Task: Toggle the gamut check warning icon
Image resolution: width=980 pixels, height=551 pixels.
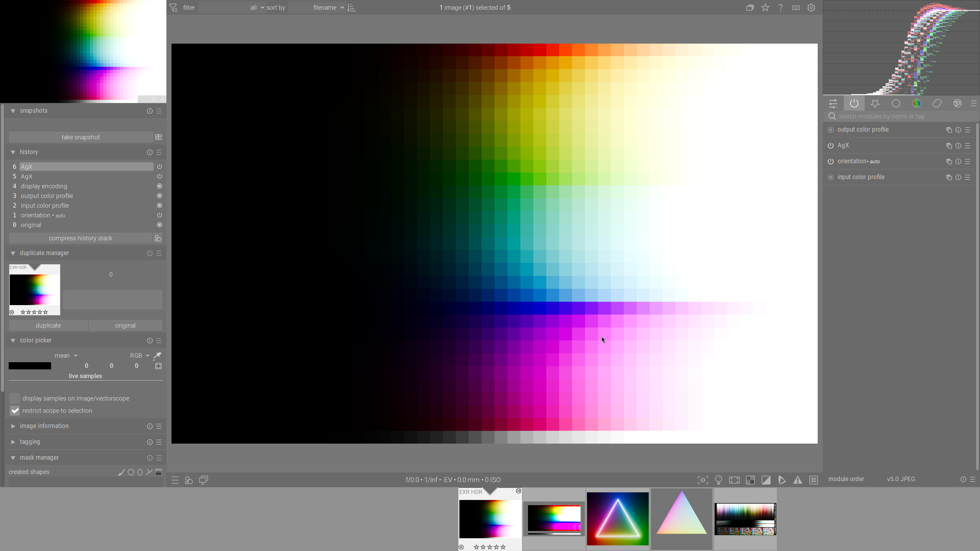Action: click(797, 480)
